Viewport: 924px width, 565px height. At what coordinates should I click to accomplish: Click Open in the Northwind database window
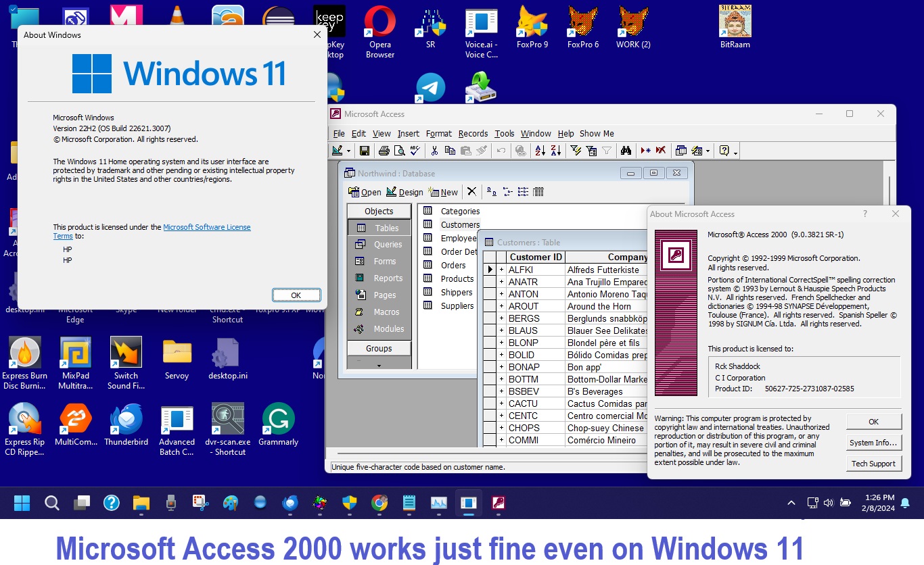click(365, 192)
